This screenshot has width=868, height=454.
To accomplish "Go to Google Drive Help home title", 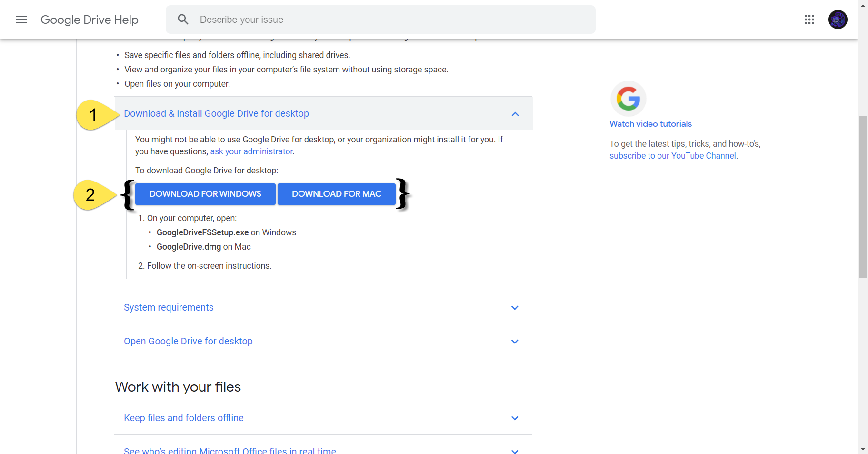I will [90, 20].
